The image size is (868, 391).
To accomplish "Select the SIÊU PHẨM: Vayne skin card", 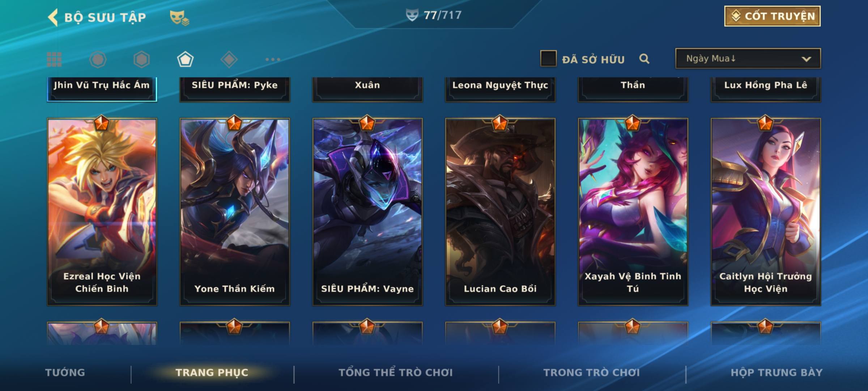I will point(367,212).
